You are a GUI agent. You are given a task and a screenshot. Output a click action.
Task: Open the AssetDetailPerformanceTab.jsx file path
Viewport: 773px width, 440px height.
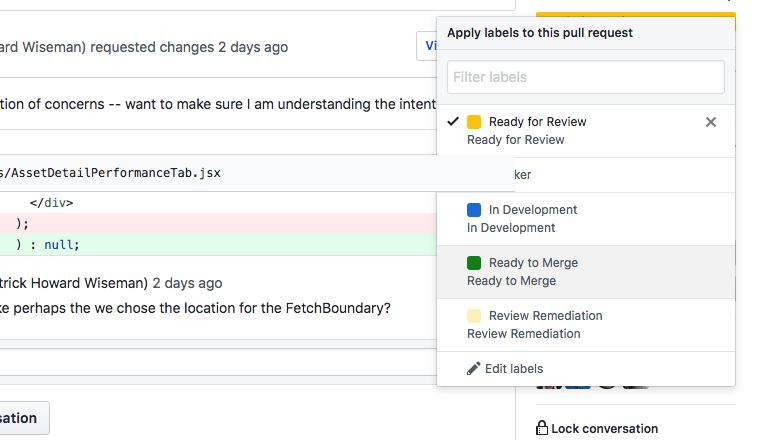(x=110, y=173)
